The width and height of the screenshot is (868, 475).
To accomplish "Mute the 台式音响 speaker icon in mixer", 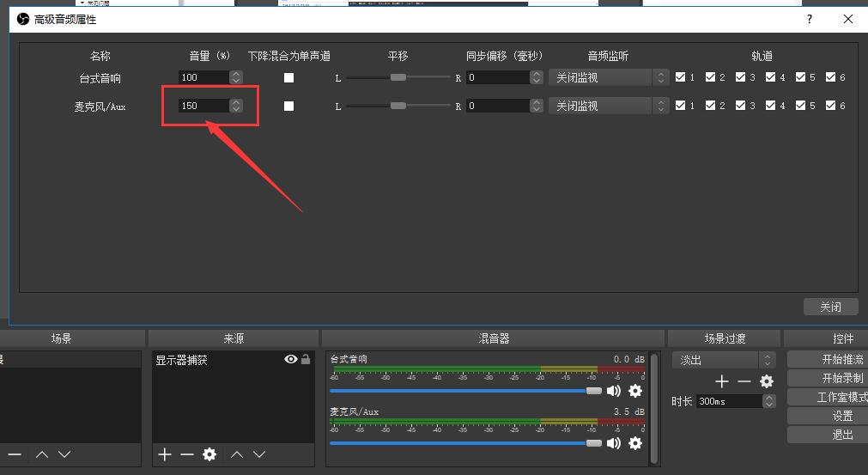I will [x=613, y=391].
